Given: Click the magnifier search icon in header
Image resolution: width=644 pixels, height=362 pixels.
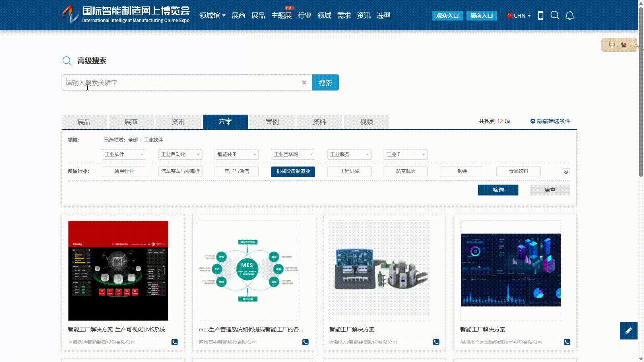Looking at the screenshot, I should pos(555,16).
